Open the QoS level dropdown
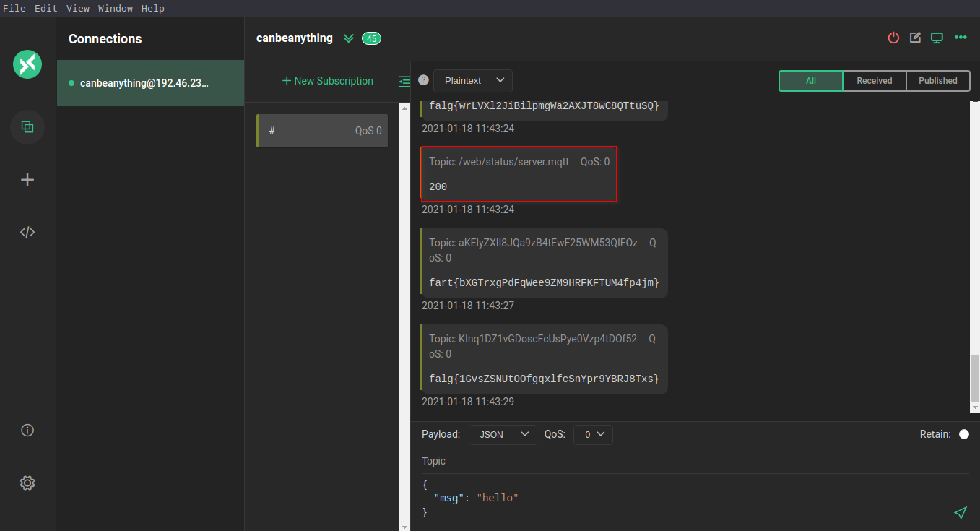This screenshot has width=980, height=531. pos(593,434)
